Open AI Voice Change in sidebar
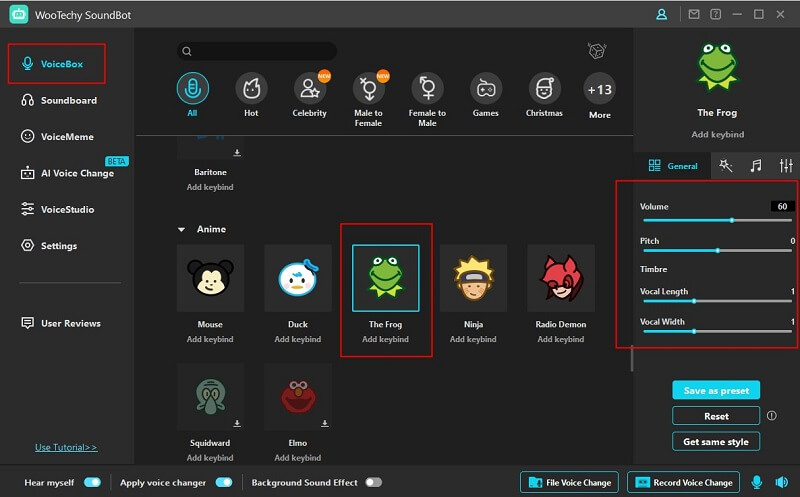The image size is (800, 497). coord(67,173)
